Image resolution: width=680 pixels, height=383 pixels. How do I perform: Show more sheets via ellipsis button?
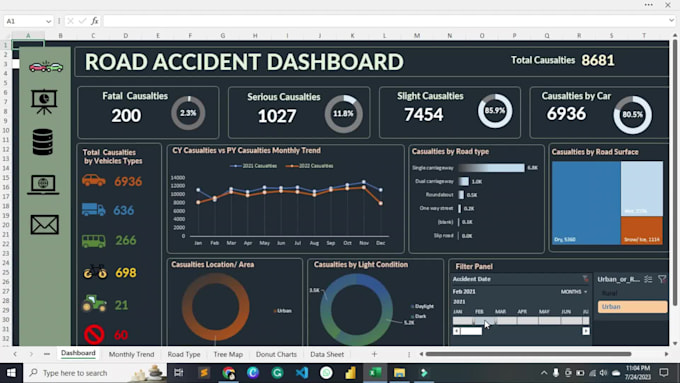coord(47,354)
